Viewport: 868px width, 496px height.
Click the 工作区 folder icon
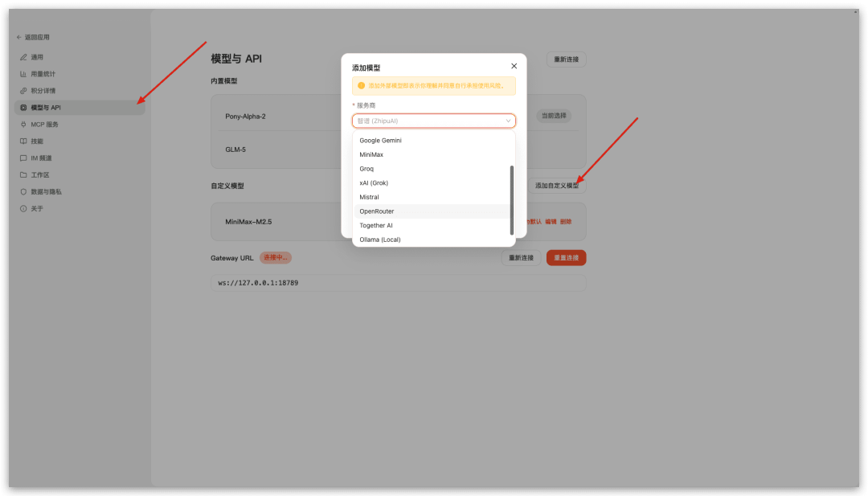pyautogui.click(x=24, y=175)
